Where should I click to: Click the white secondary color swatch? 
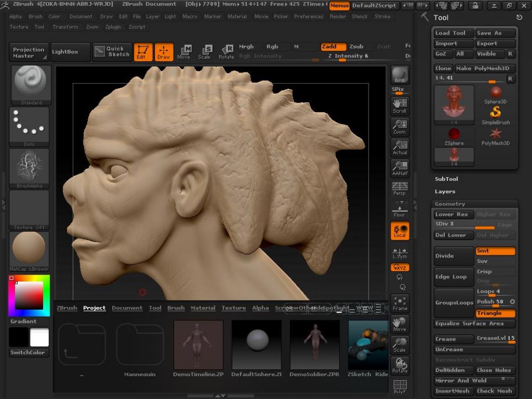click(39, 337)
